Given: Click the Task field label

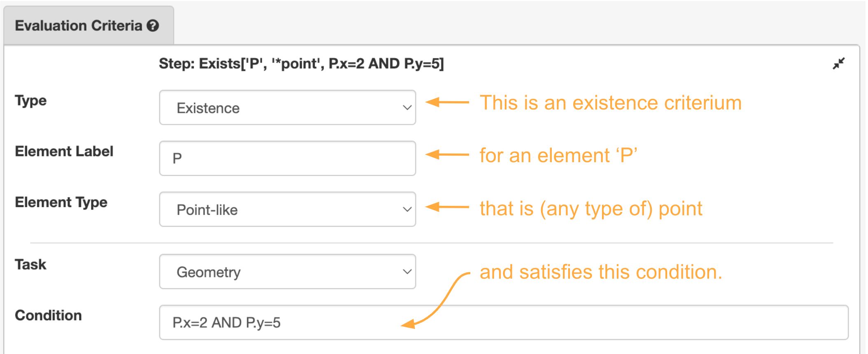Looking at the screenshot, I should tap(29, 265).
